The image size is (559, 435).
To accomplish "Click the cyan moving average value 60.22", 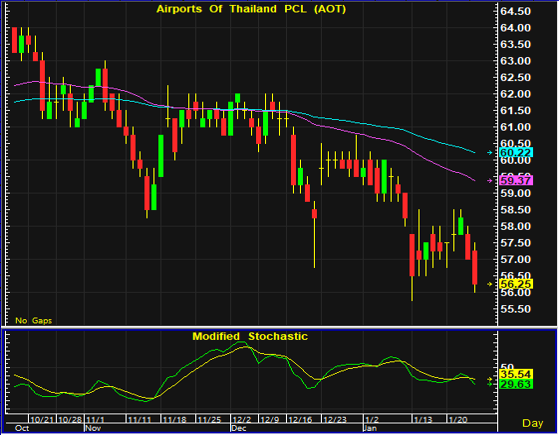I will (516, 153).
